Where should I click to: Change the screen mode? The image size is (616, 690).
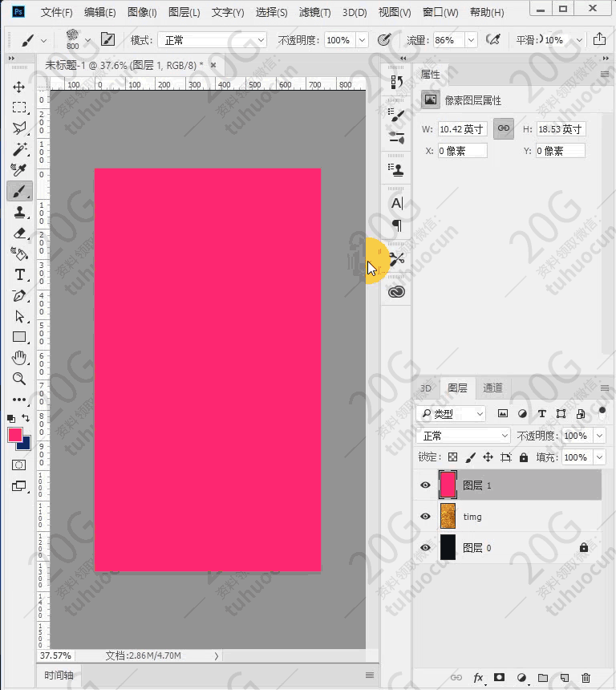pyautogui.click(x=19, y=486)
